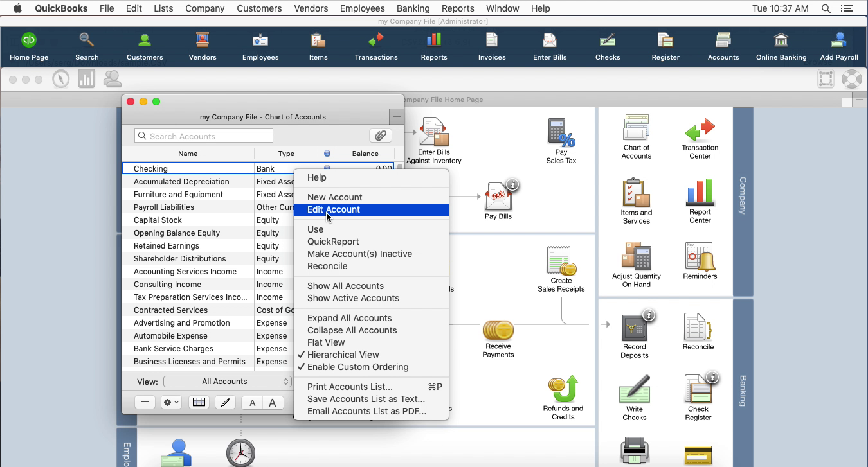The image size is (868, 467).
Task: Click the Spotlight search icon in menu bar
Action: (x=826, y=8)
